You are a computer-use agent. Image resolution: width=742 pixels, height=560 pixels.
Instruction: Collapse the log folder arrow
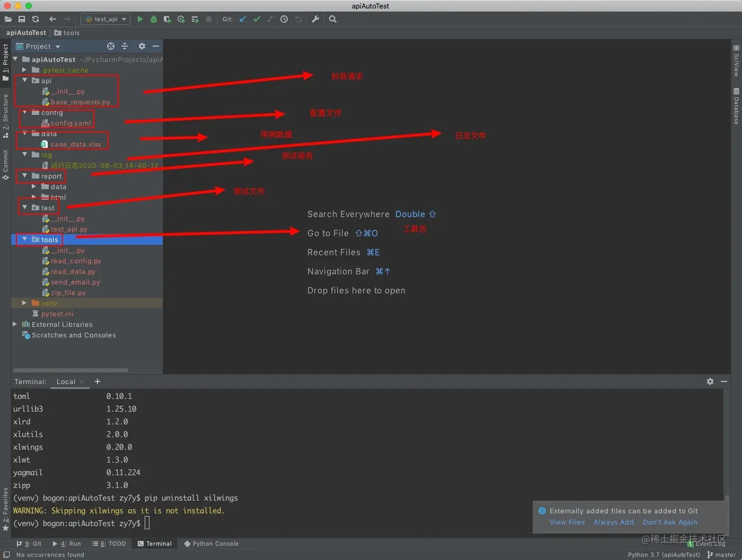pos(24,155)
